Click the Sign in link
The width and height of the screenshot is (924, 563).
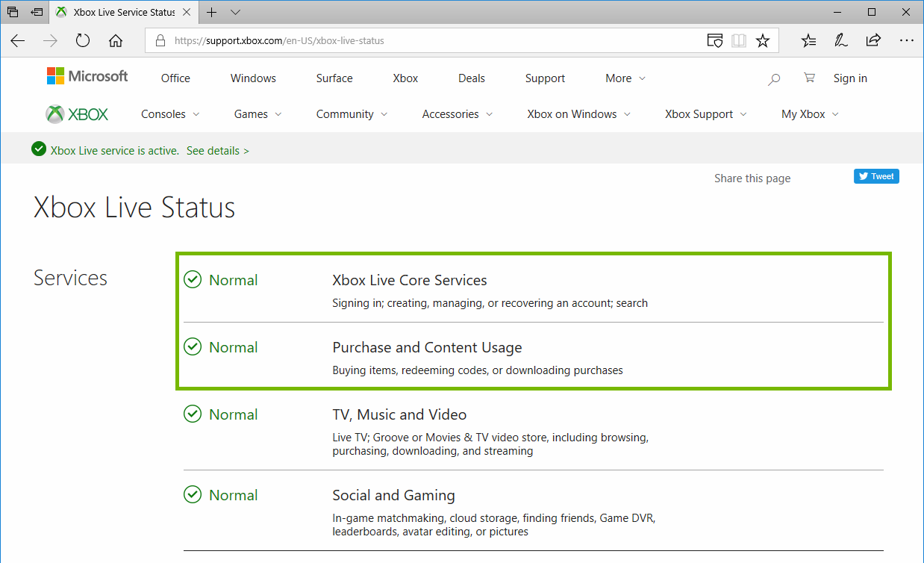click(x=850, y=78)
